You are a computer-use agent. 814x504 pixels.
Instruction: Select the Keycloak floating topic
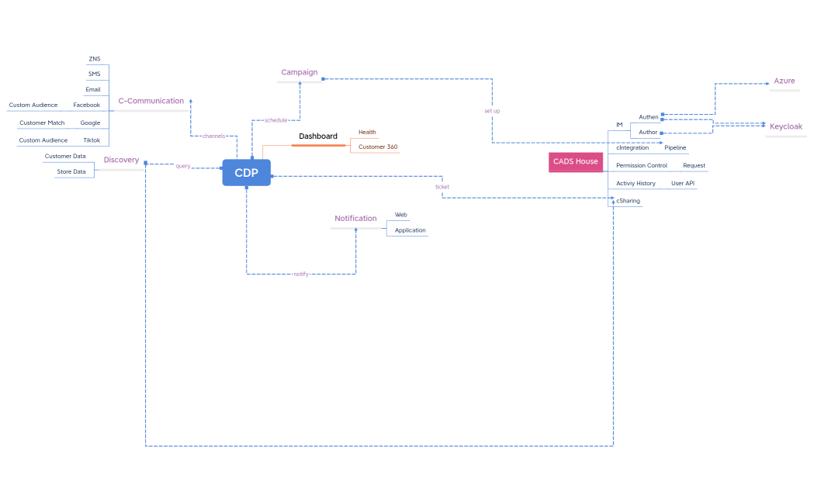785,126
